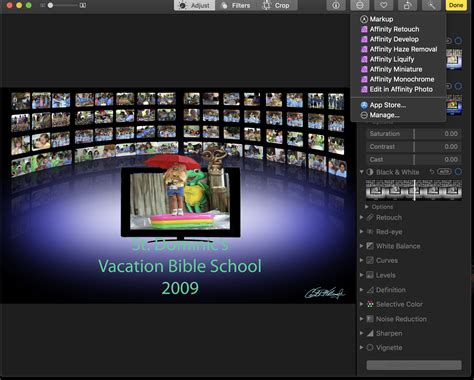Screen dimensions: 474x380
Task: Click the Retouch bandage icon
Action: coord(370,218)
